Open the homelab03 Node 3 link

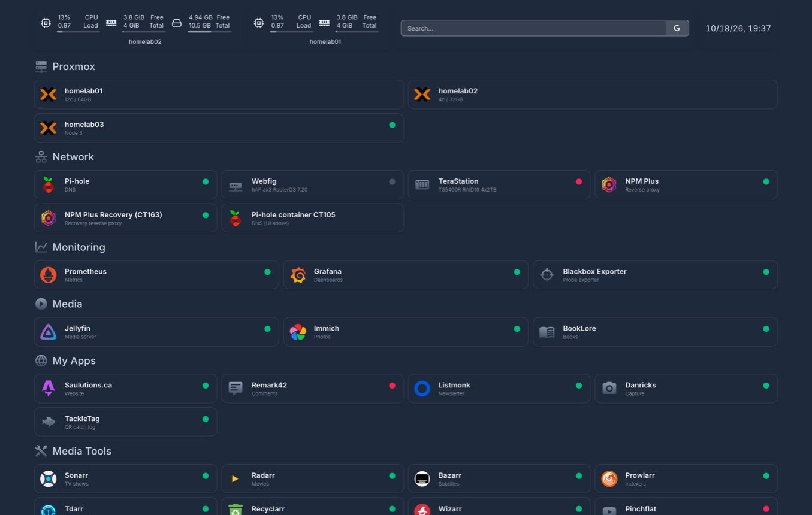pos(219,128)
